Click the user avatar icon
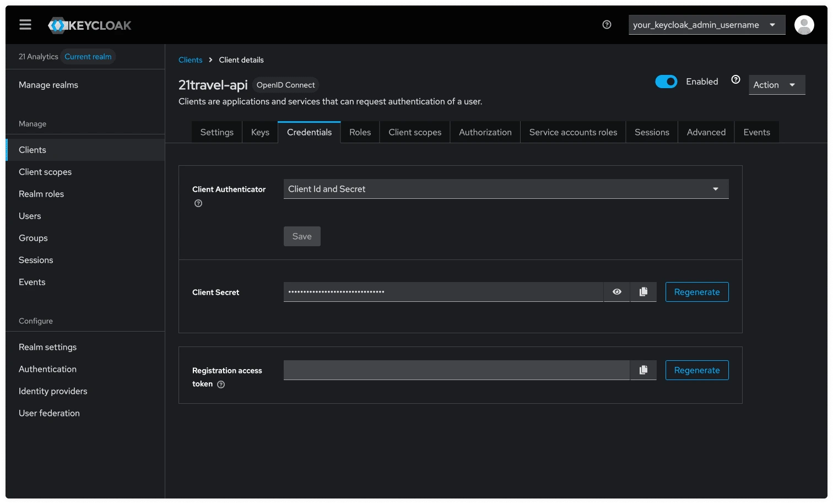Screen dimensions: 833x504 pos(804,25)
